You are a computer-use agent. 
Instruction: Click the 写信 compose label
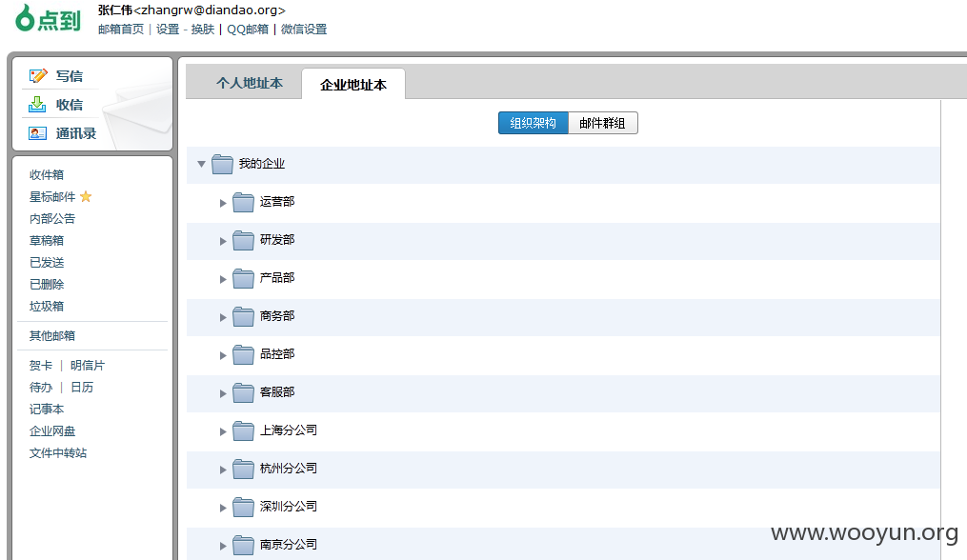[69, 76]
